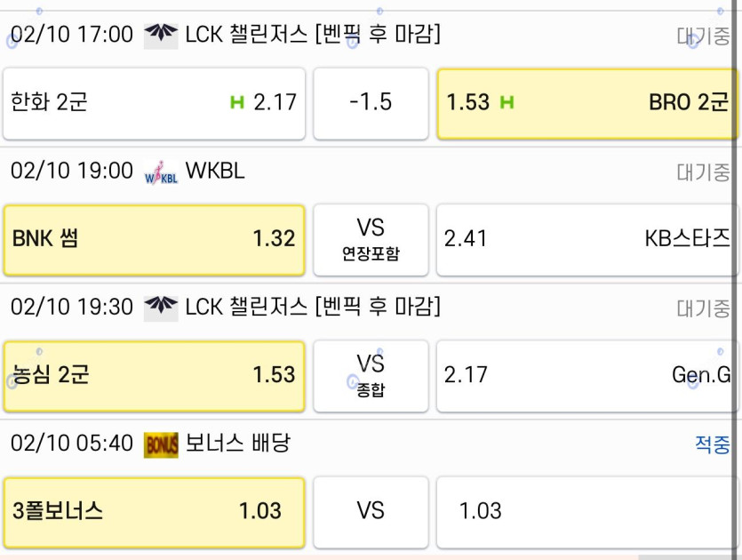Click the 적중 status link
Viewport: 742px width, 560px height.
pos(712,444)
